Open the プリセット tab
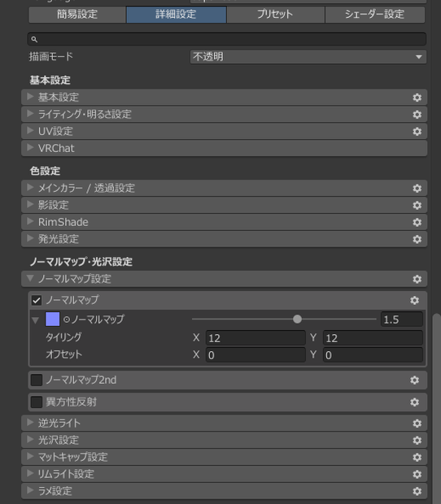The height and width of the screenshot is (504, 441). click(x=275, y=15)
